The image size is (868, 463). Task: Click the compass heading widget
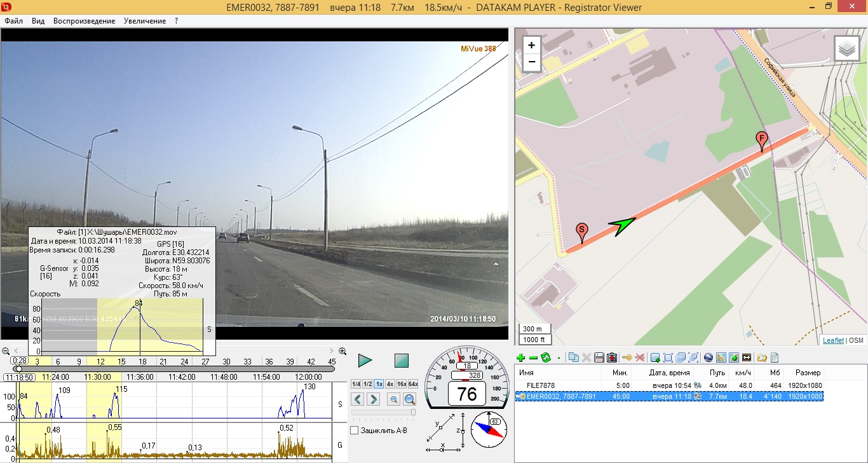click(489, 429)
